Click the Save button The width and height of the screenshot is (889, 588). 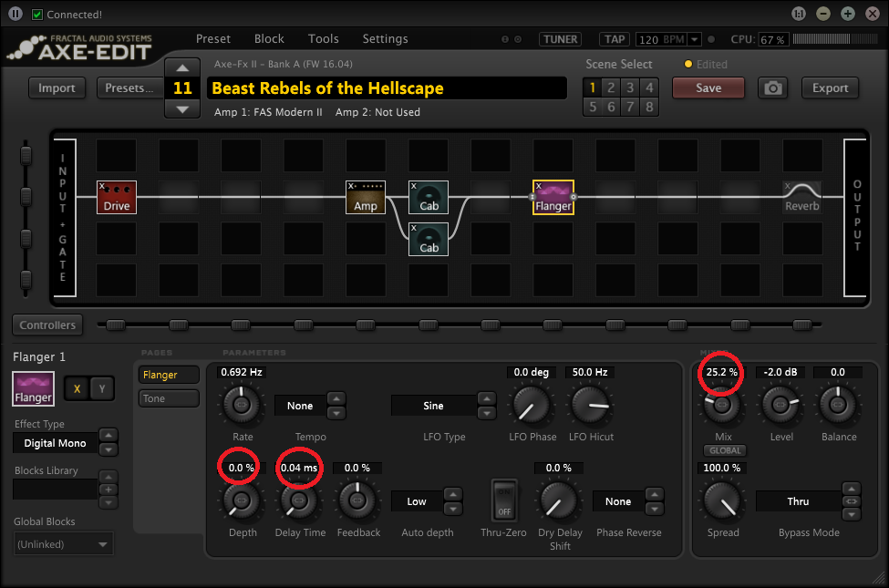click(708, 88)
